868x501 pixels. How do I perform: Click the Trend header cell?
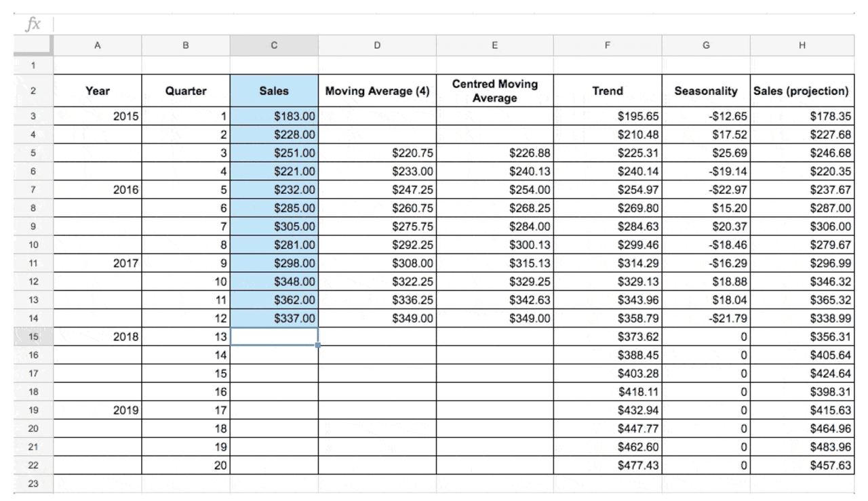click(x=607, y=91)
